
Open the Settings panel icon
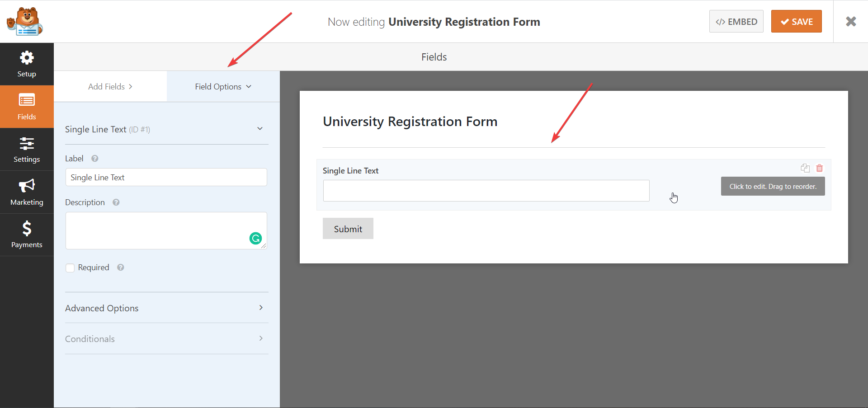(x=27, y=149)
